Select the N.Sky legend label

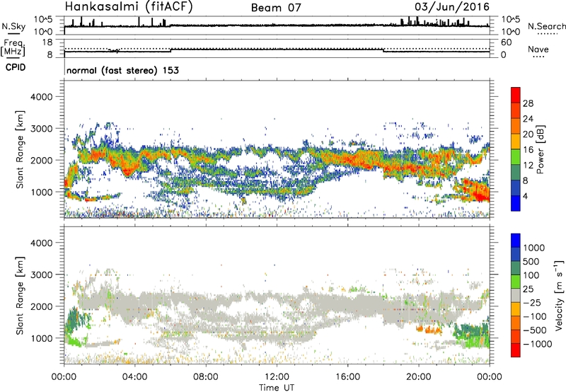13,26
